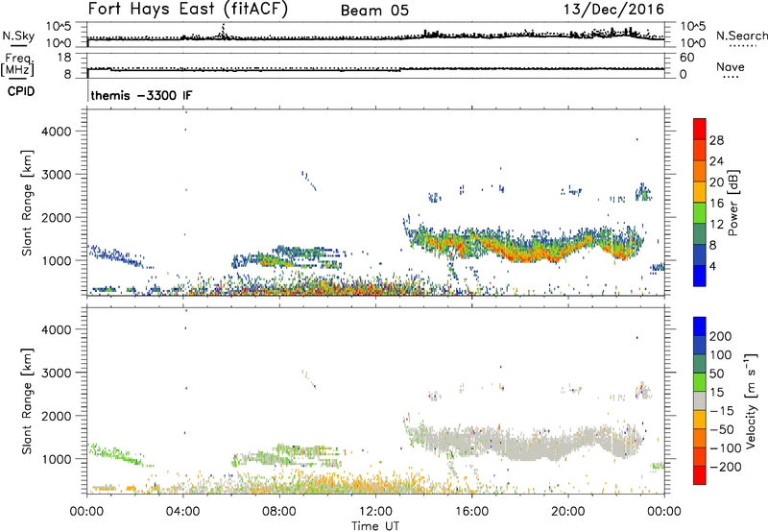Image resolution: width=768 pixels, height=532 pixels.
Task: Click the gray velocity scatter band near 18:00
Action: pyautogui.click(x=524, y=448)
